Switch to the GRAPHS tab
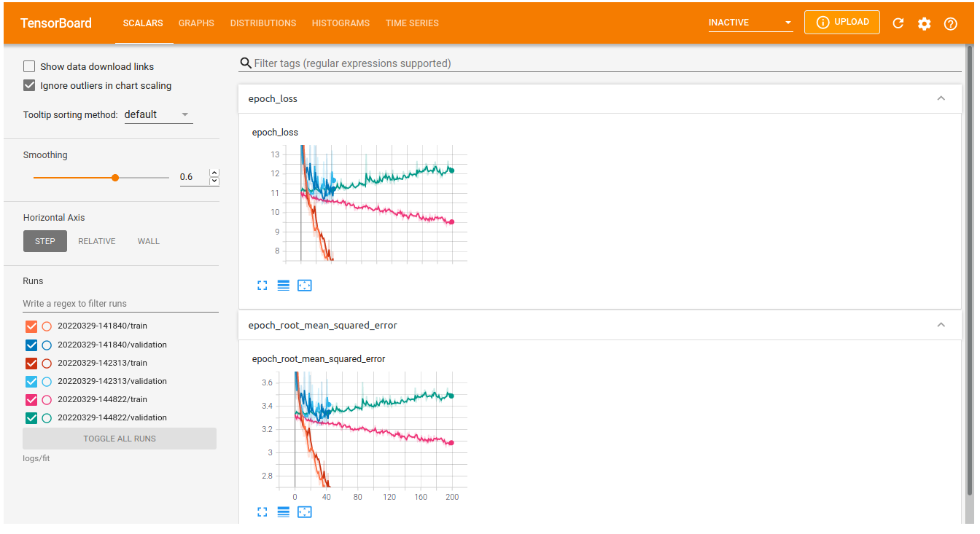This screenshot has height=534, width=980. tap(196, 23)
